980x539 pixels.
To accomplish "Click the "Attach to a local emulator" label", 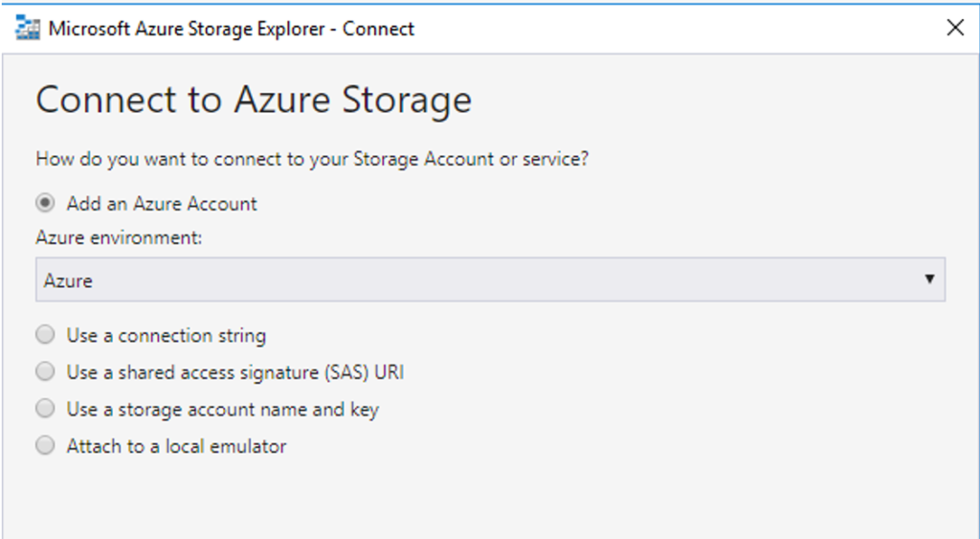I will (x=176, y=446).
